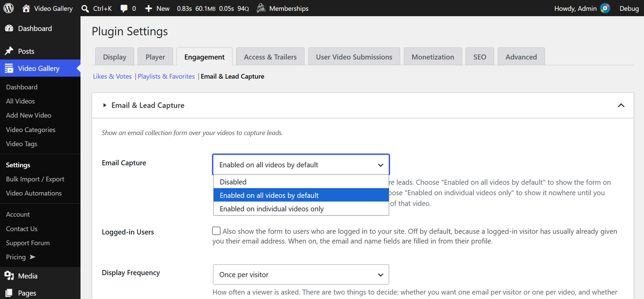Open the Dashboard gauge icon
This screenshot has width=644, height=299.
pos(9,28)
